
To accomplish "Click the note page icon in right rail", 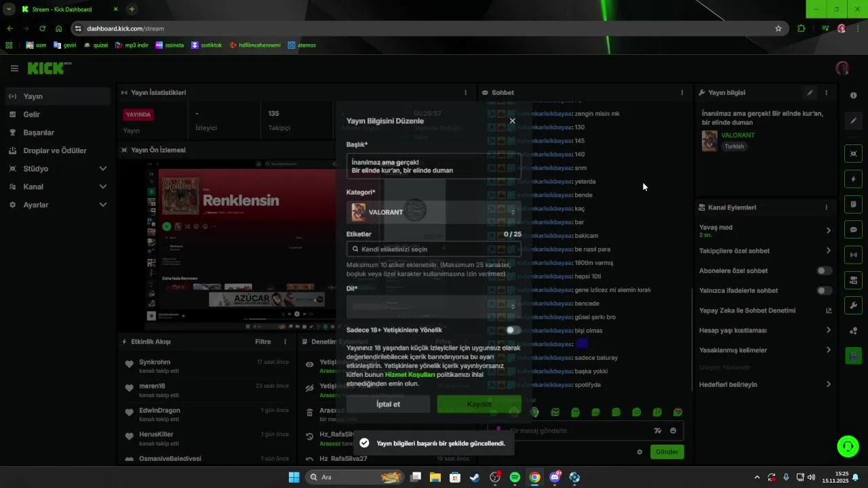I will coord(854,205).
